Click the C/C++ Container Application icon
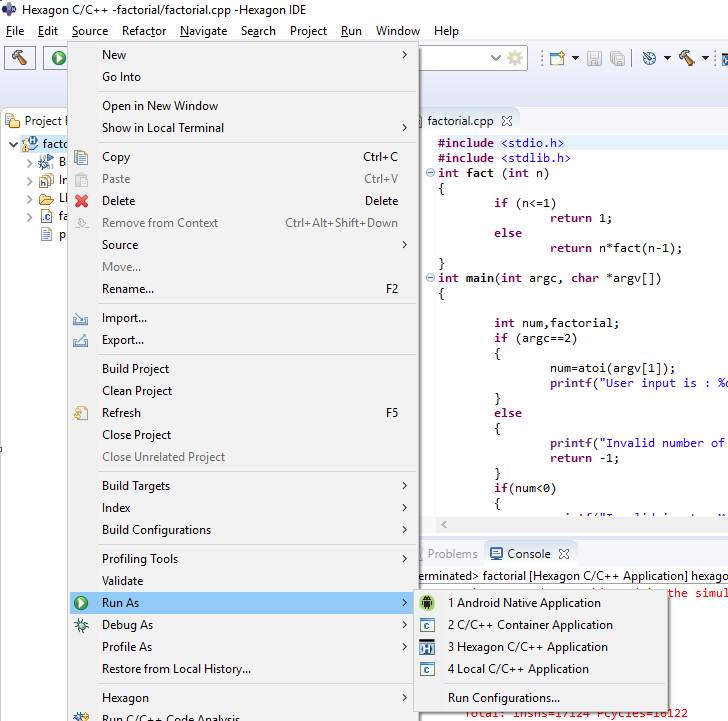This screenshot has width=728, height=721. (427, 625)
